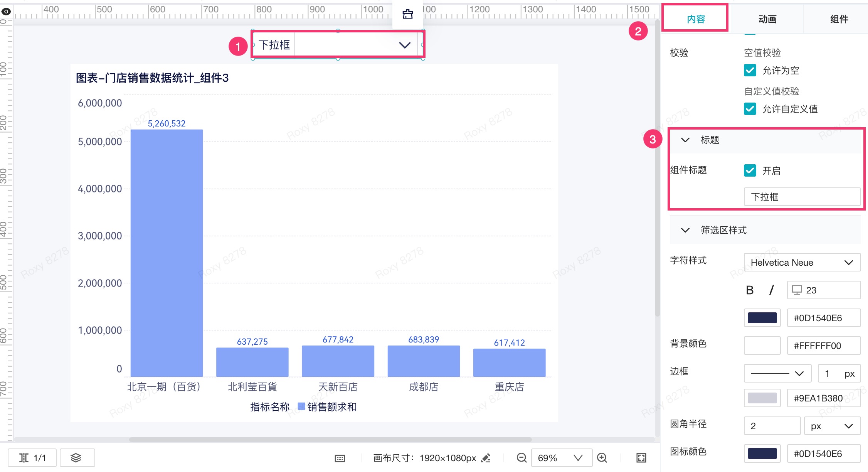Open the Helvetica Neue font dropdown
Viewport: 868px width, 472px height.
point(802,263)
